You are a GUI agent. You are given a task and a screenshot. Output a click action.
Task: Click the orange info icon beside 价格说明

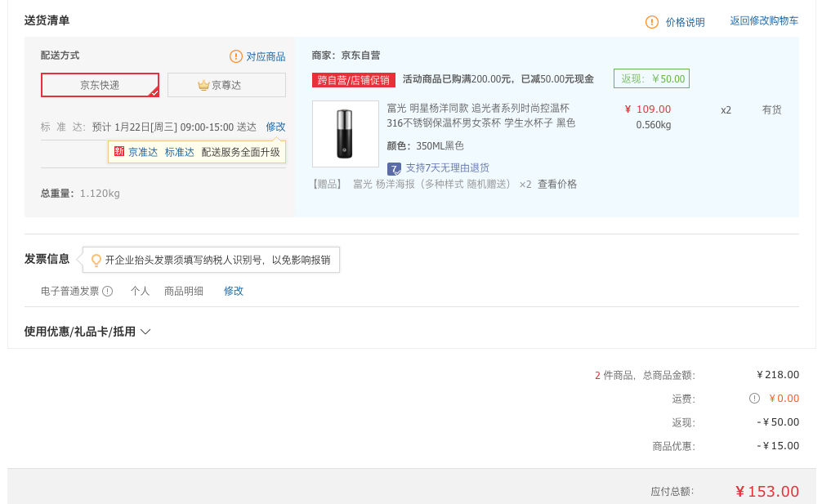coord(651,22)
